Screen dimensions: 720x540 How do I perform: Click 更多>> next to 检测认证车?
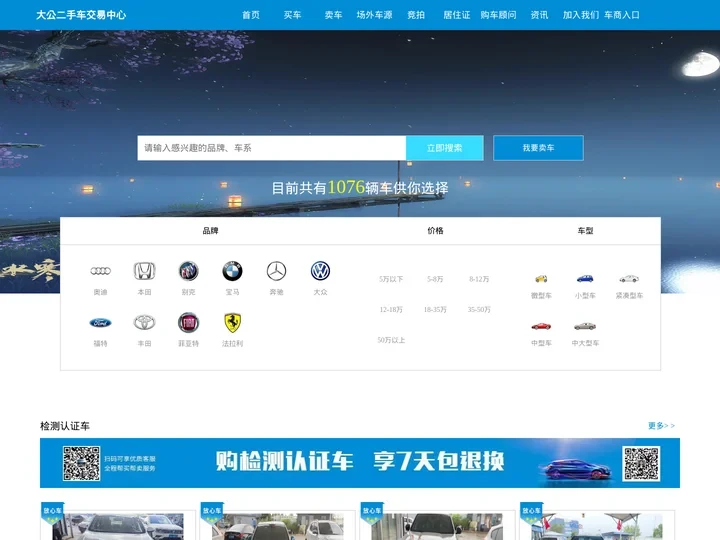click(x=661, y=426)
